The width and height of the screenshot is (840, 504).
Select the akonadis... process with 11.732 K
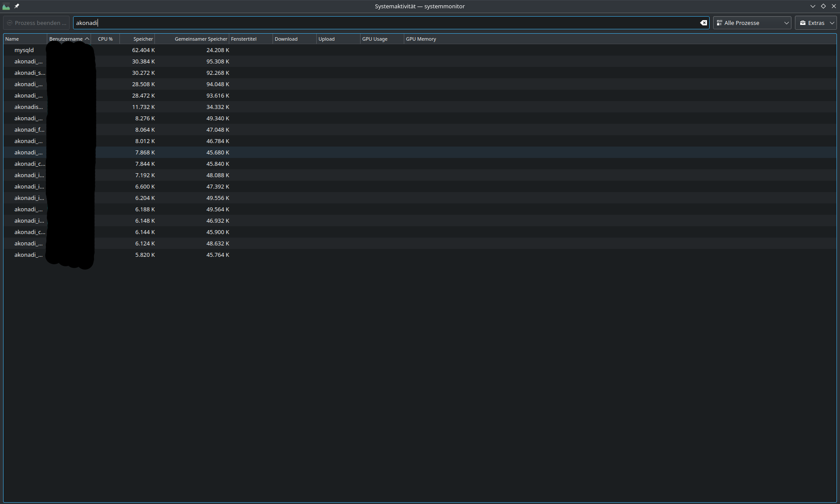28,107
